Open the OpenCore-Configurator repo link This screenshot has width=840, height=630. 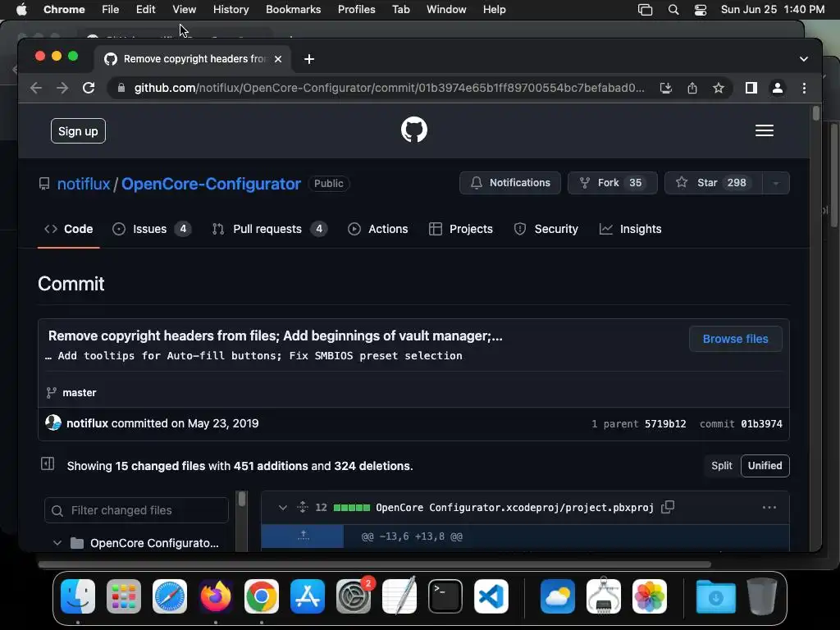[211, 184]
